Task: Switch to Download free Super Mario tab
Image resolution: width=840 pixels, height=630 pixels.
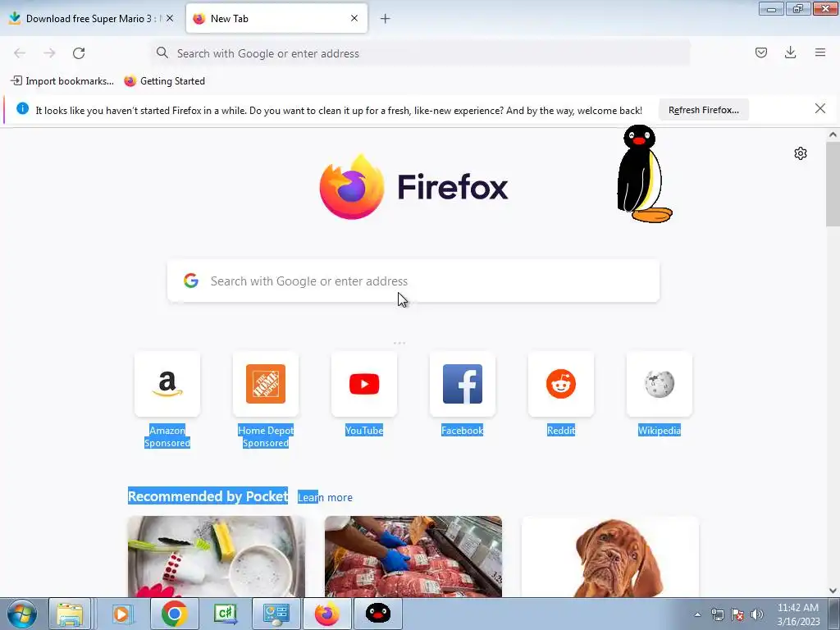Action: point(92,19)
